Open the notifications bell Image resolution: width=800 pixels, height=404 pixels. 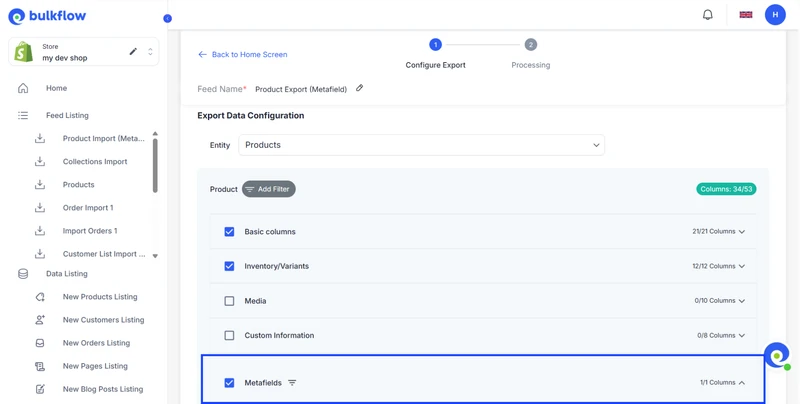[x=708, y=15]
